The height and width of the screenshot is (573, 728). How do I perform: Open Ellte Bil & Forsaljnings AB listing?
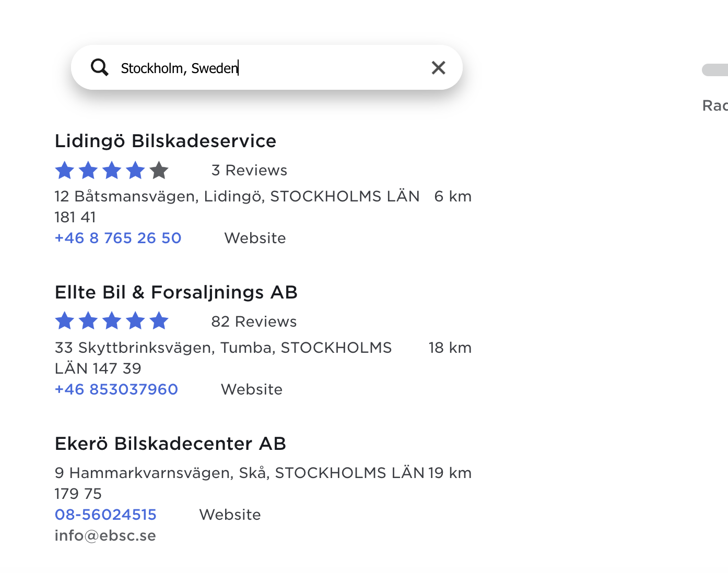point(176,292)
